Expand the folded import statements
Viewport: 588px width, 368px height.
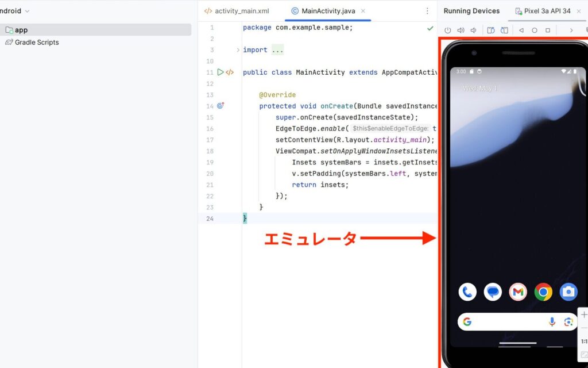coord(238,50)
